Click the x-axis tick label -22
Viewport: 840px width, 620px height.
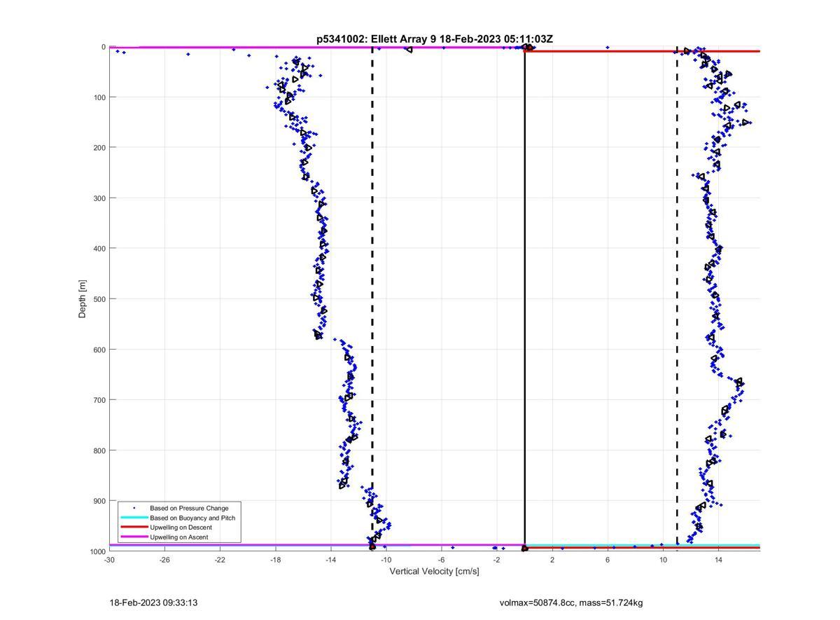coord(220,560)
